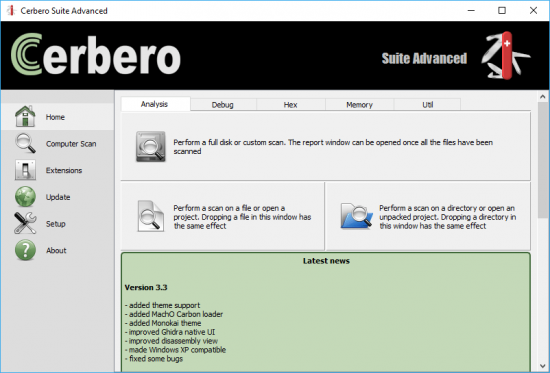Switch to the Debug tab
This screenshot has width=550, height=373.
point(222,105)
